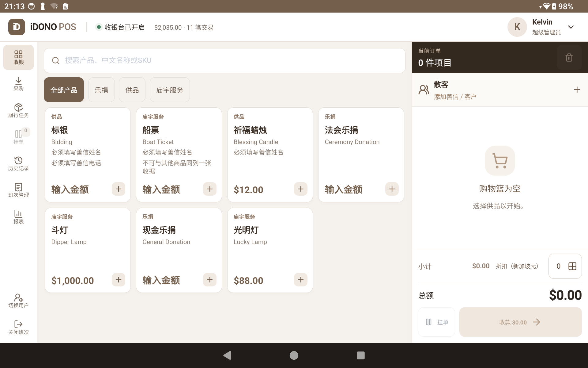
Task: Add 斗灯 Dipper Lamp with plus button
Action: 119,280
